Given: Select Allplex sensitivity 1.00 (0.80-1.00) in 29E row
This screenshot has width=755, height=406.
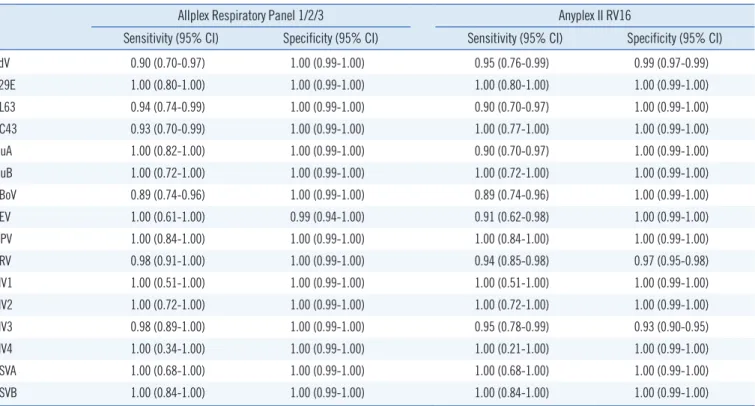Looking at the screenshot, I should [x=168, y=85].
